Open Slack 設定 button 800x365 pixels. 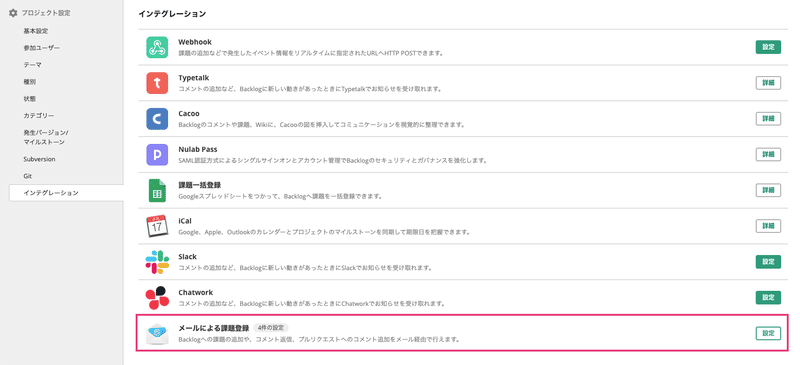point(768,261)
